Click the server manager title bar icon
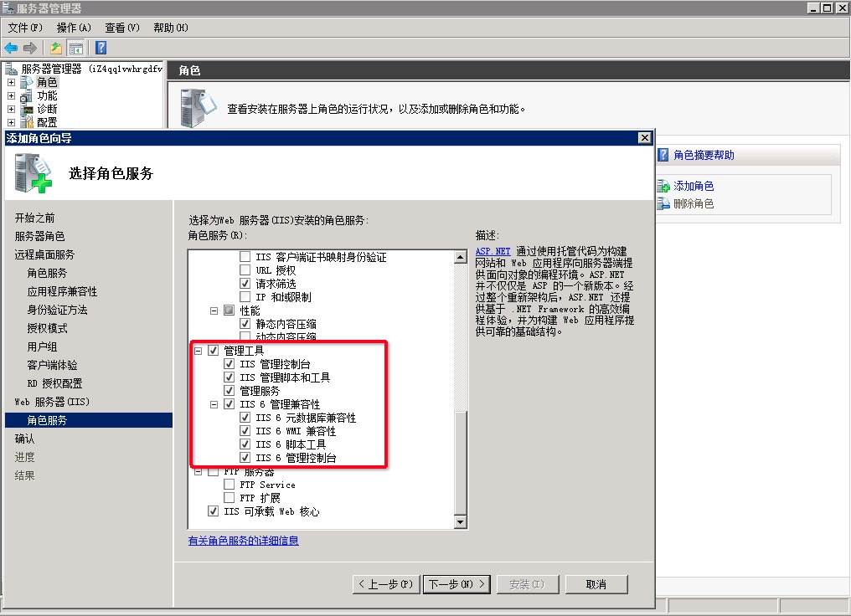This screenshot has width=851, height=616. (x=8, y=8)
